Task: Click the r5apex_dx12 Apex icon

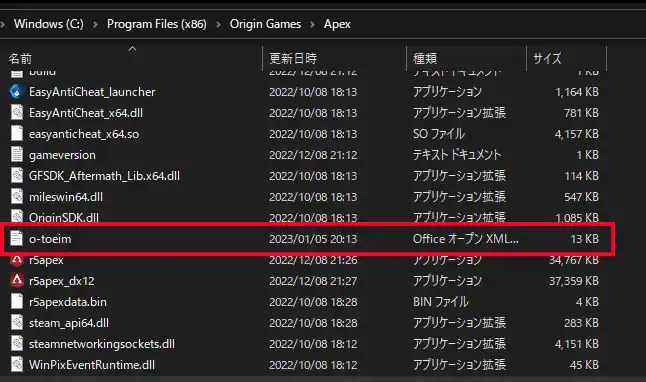Action: pos(16,281)
